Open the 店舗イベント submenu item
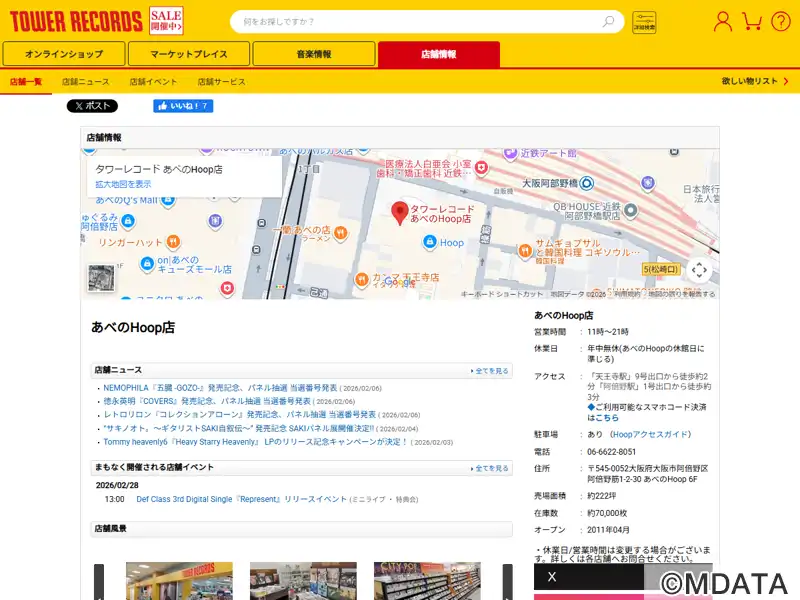Viewport: 800px width, 600px height. [x=153, y=81]
